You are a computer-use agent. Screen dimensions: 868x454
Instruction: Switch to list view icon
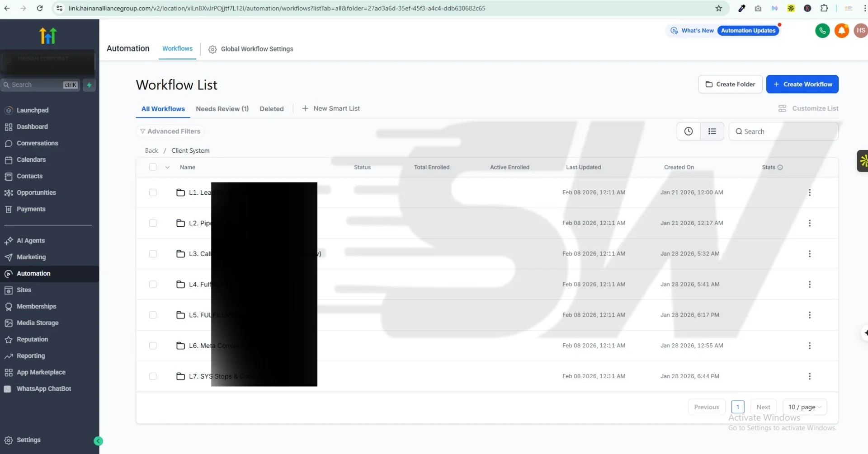(712, 131)
